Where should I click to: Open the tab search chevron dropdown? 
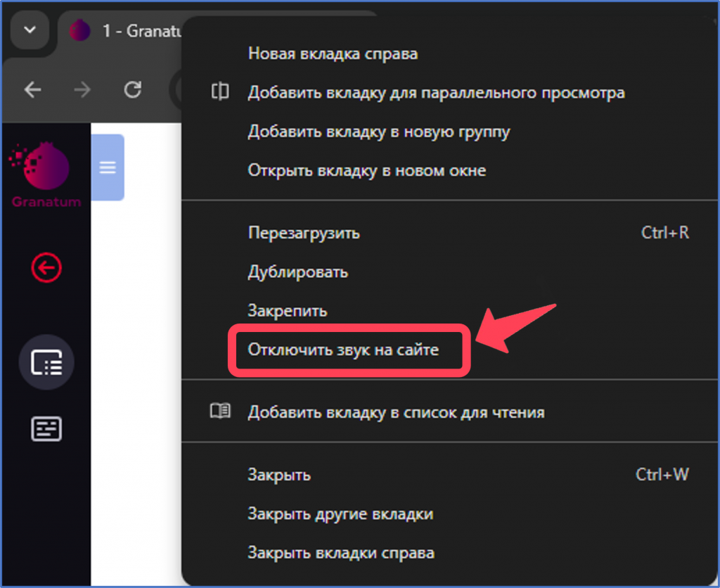[x=30, y=30]
